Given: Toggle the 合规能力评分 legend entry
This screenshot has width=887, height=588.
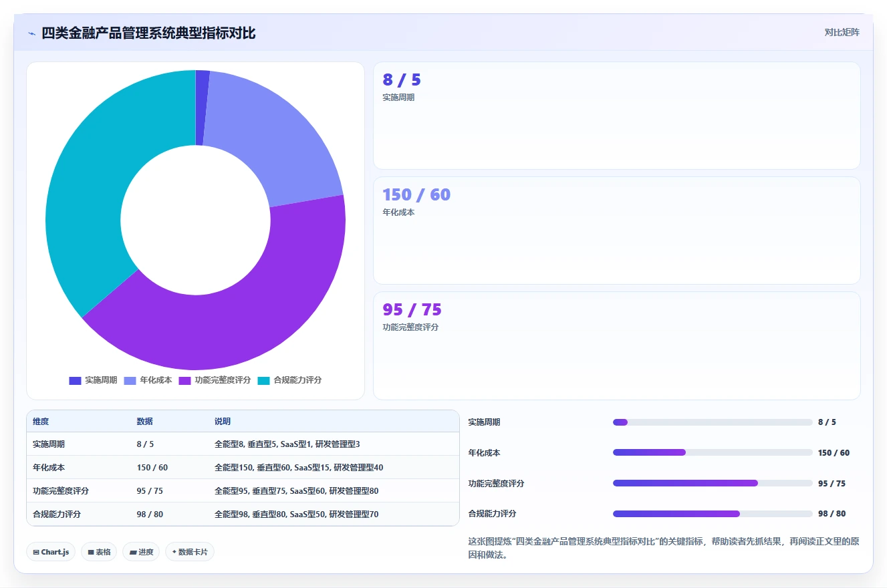Looking at the screenshot, I should tap(289, 380).
